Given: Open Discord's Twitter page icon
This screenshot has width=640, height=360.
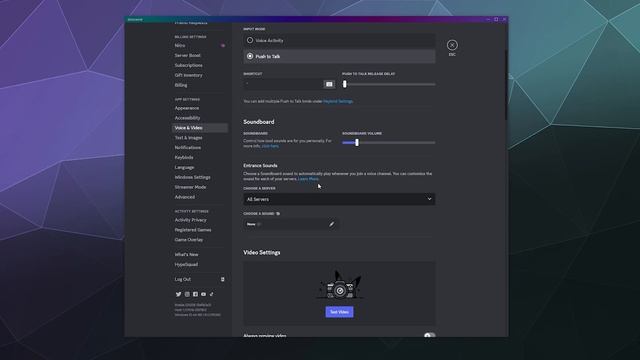Looking at the screenshot, I should (x=178, y=294).
